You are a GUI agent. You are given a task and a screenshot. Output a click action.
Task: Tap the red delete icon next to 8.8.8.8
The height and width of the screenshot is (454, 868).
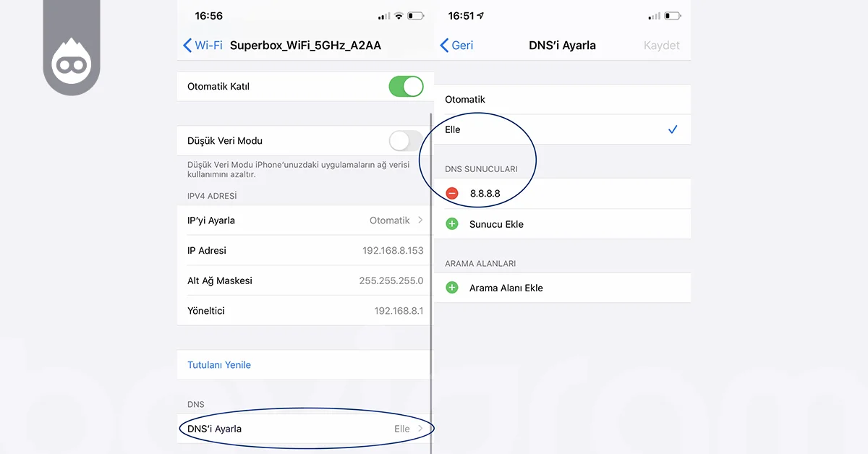451,193
